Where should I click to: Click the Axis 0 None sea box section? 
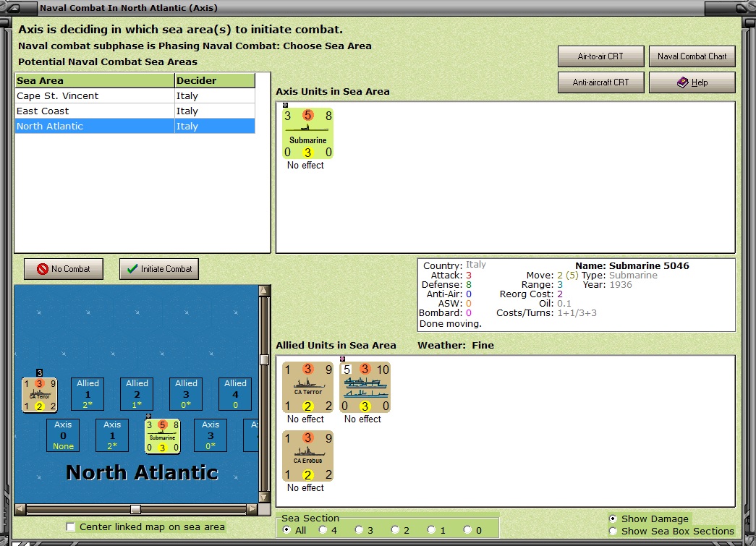click(x=63, y=435)
